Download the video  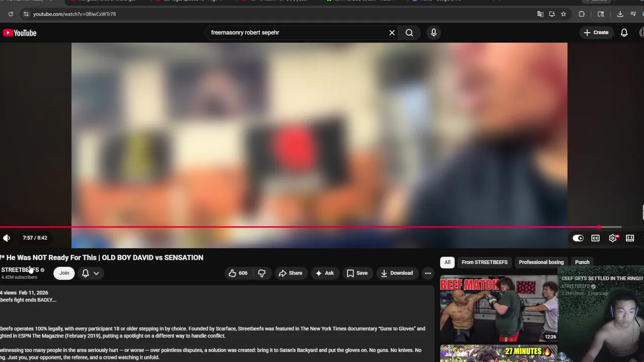(x=396, y=273)
